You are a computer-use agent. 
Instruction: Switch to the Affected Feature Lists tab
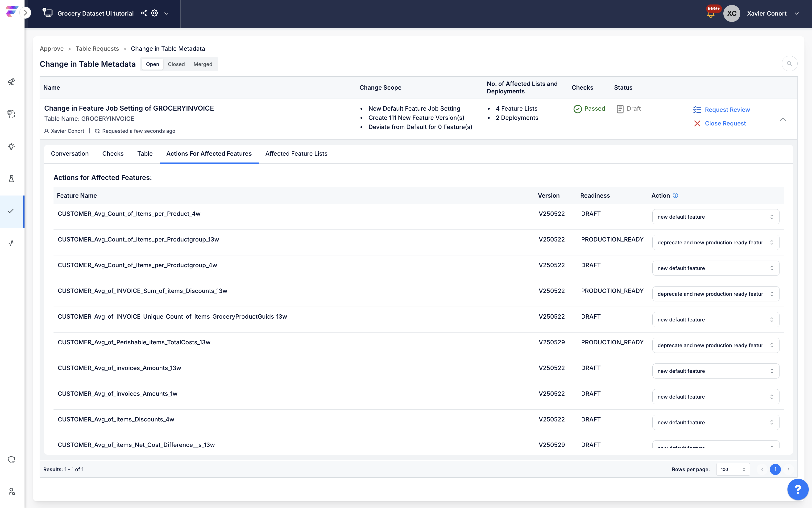(x=296, y=154)
